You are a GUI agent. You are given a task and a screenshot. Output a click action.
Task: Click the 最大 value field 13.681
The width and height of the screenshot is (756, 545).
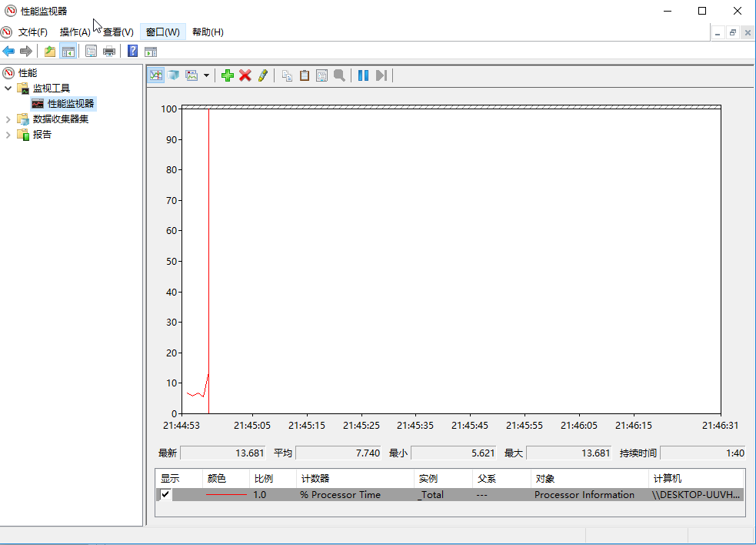[x=569, y=453]
